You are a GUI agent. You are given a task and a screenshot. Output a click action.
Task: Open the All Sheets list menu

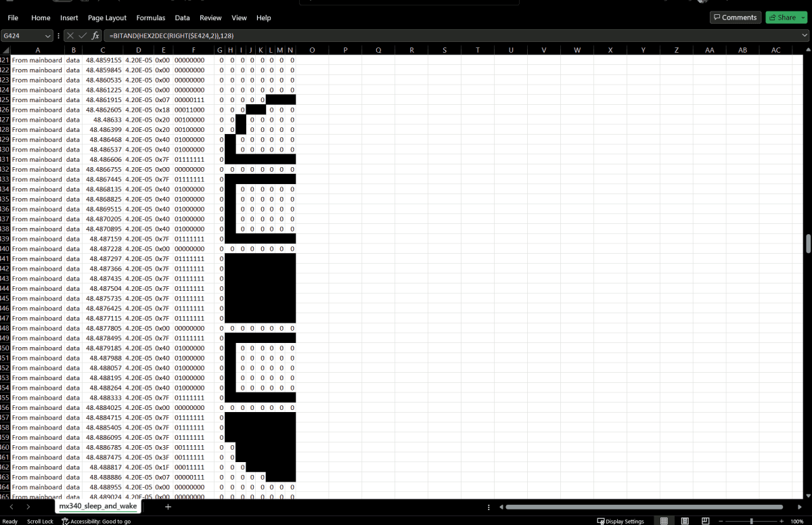pos(489,506)
